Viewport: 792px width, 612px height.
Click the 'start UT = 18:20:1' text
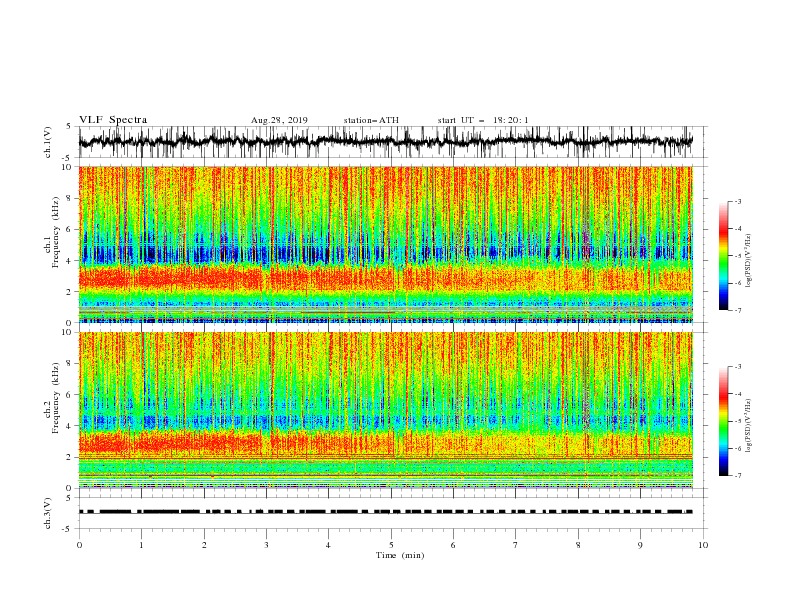483,120
